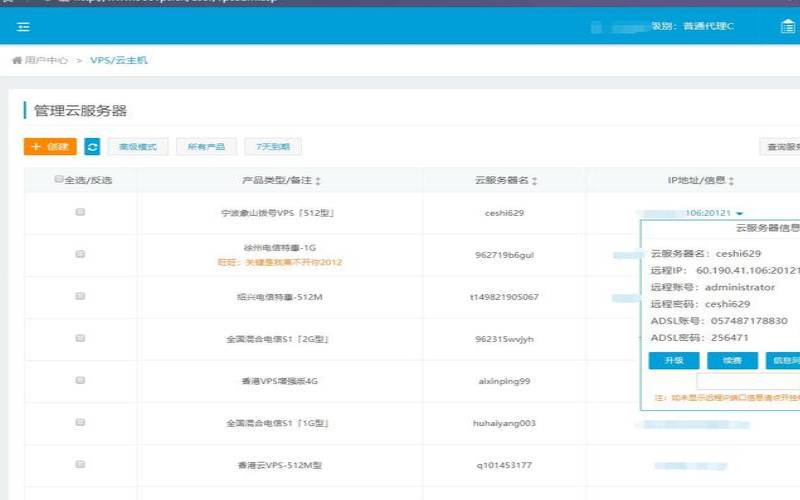This screenshot has width=800, height=500.
Task: Click the remote account administrator text
Action: [x=740, y=287]
